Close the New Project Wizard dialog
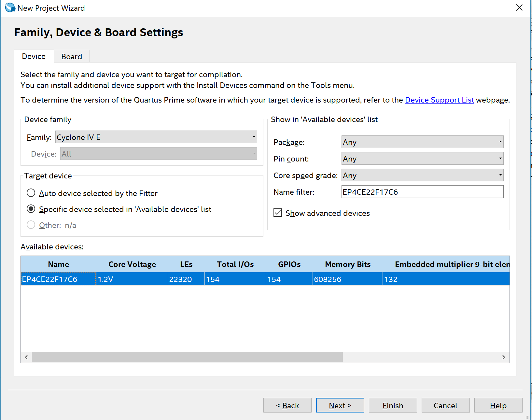 (519, 7)
